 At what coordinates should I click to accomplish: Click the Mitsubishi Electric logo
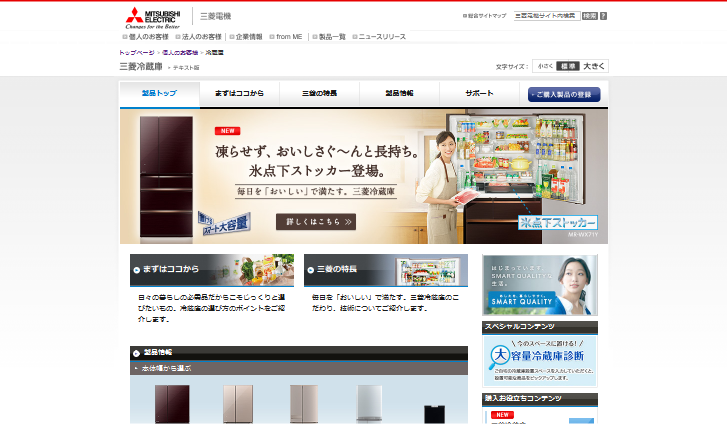(153, 18)
